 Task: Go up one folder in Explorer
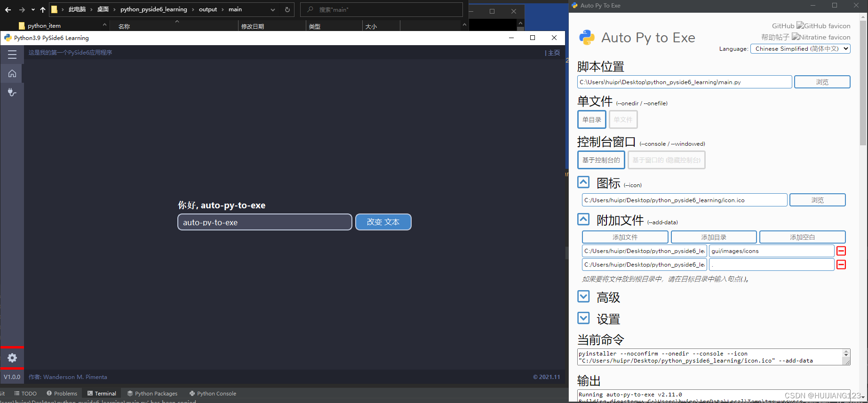[43, 9]
